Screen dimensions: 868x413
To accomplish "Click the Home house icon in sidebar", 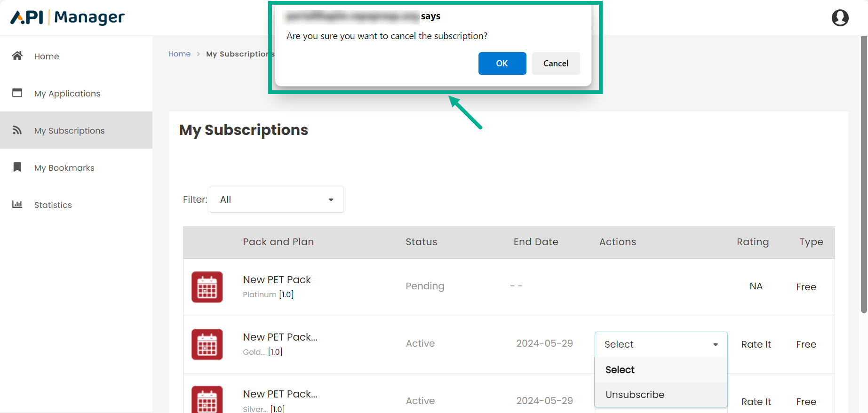I will click(17, 56).
